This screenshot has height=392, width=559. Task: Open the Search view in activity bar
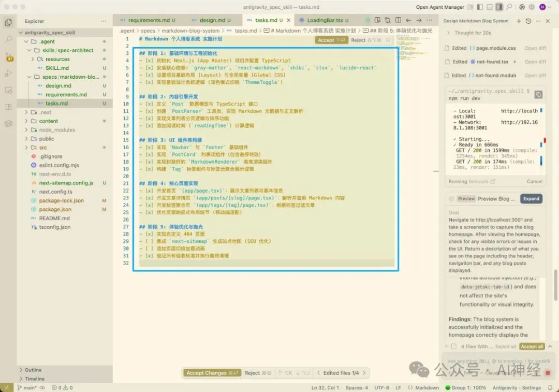pyautogui.click(x=8, y=39)
